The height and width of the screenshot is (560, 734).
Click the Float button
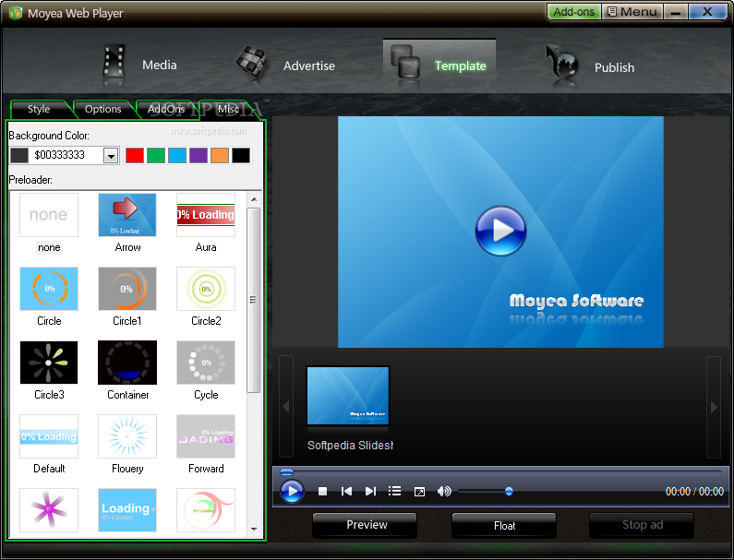coord(504,525)
